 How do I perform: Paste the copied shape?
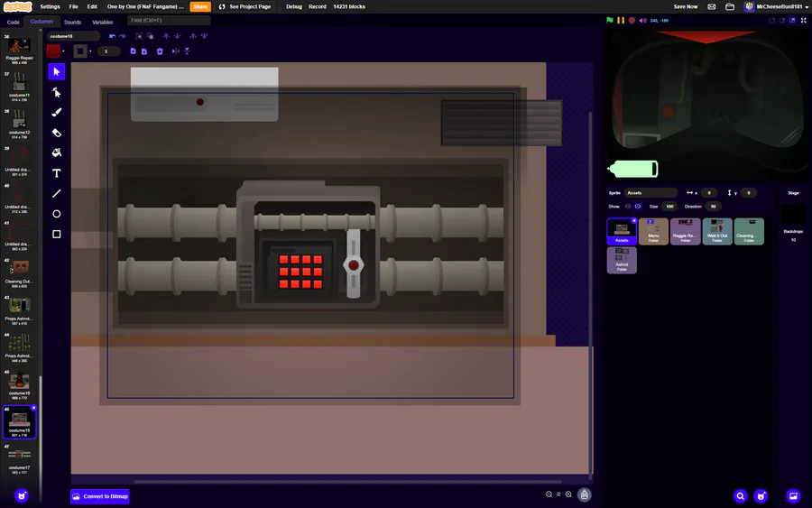coord(144,51)
